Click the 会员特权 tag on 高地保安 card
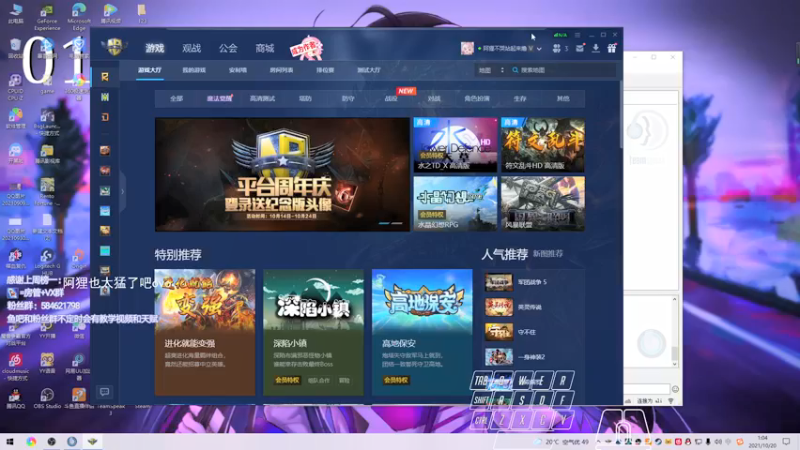Image resolution: width=800 pixels, height=450 pixels. point(396,380)
